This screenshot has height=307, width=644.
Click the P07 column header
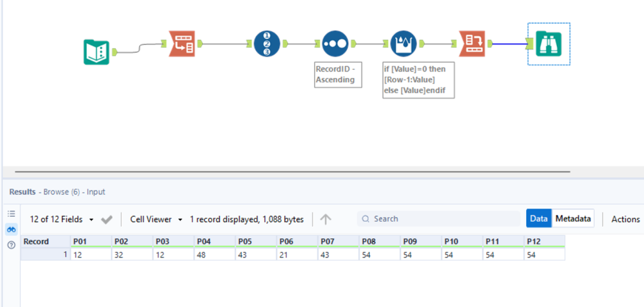click(338, 241)
